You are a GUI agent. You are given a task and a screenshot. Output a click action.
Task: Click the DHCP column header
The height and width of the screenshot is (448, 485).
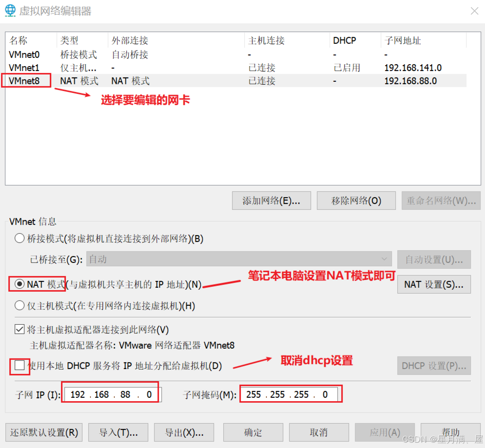(355, 40)
